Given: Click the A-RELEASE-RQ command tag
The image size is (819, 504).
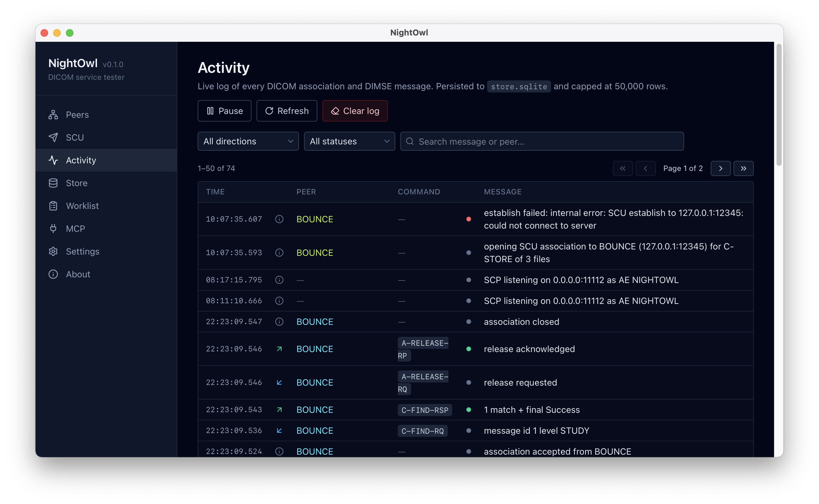Looking at the screenshot, I should coord(423,383).
